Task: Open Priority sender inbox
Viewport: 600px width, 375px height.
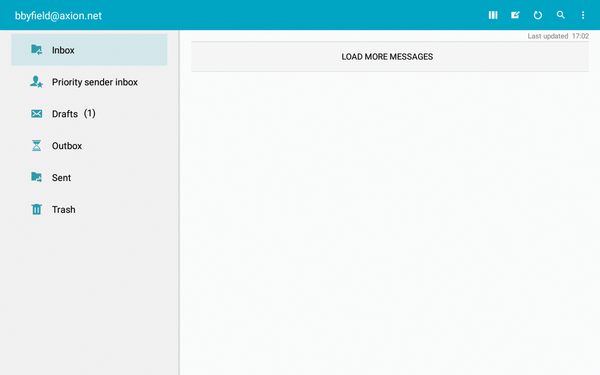Action: tap(95, 82)
